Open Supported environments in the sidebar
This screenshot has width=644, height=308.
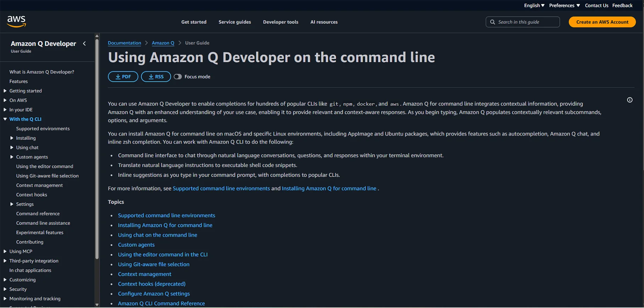point(43,129)
